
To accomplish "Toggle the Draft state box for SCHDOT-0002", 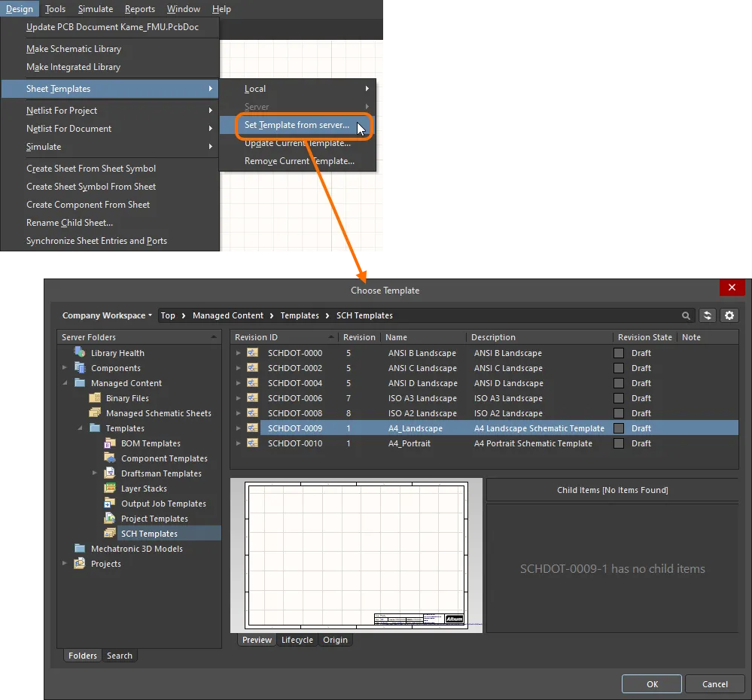I will (619, 368).
